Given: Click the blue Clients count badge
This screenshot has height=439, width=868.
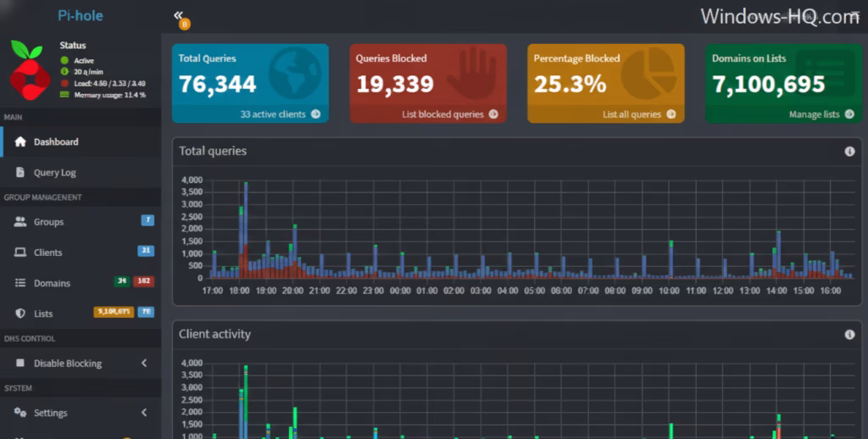Looking at the screenshot, I should (x=146, y=251).
